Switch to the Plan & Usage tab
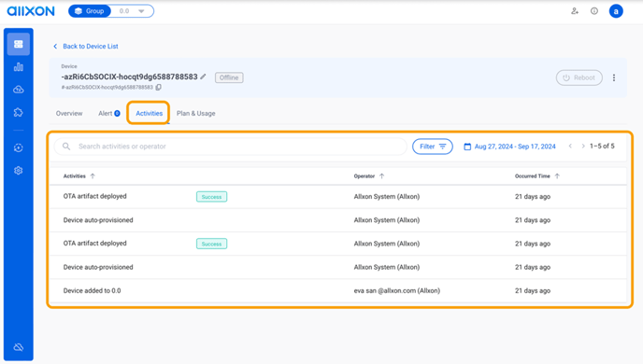Screen dimensions: 643x364 click(x=195, y=114)
